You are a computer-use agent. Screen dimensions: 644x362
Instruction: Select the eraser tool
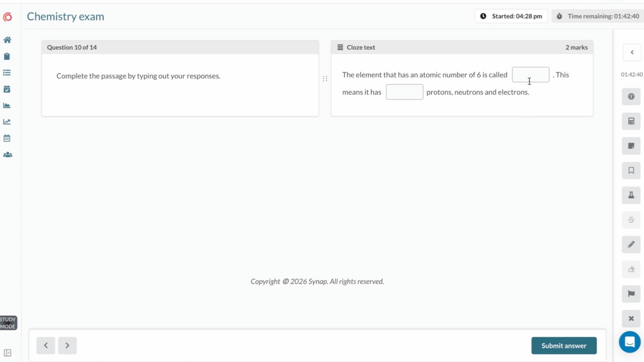coord(631,269)
